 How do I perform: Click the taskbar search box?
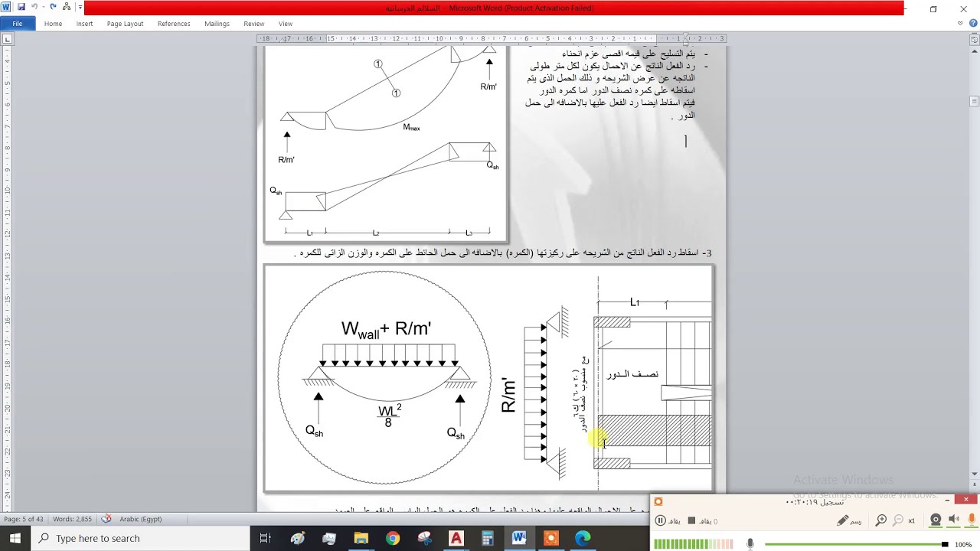141,538
